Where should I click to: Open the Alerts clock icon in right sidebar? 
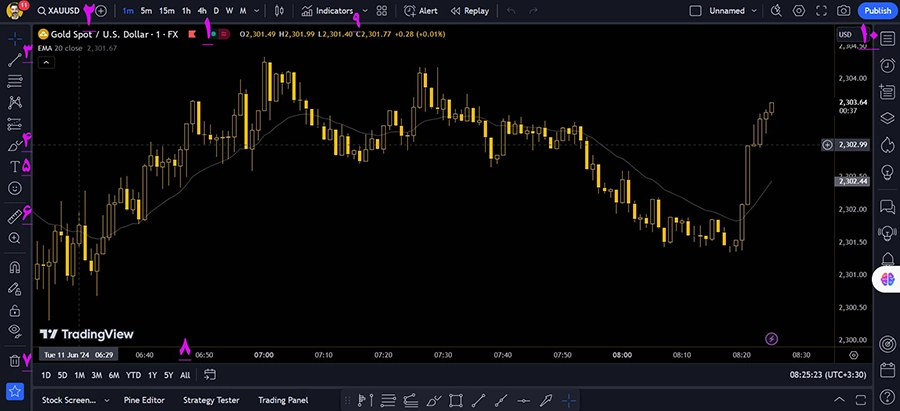[x=886, y=65]
